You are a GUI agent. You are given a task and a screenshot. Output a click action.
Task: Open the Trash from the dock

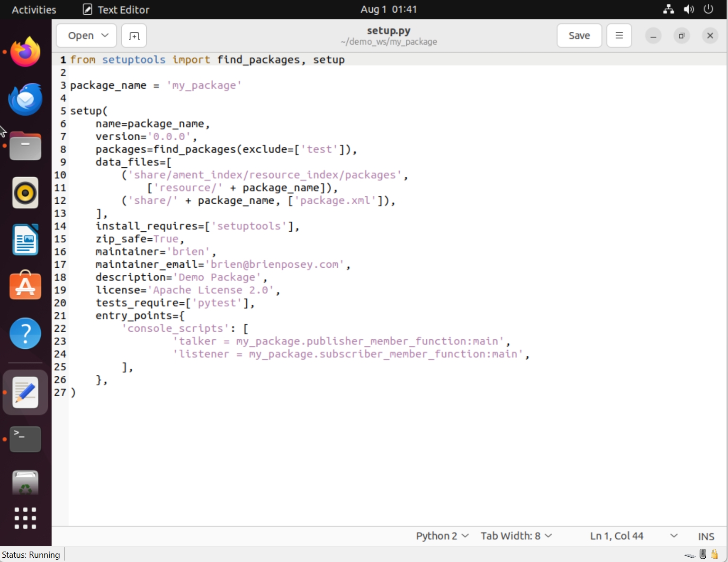pos(25,482)
